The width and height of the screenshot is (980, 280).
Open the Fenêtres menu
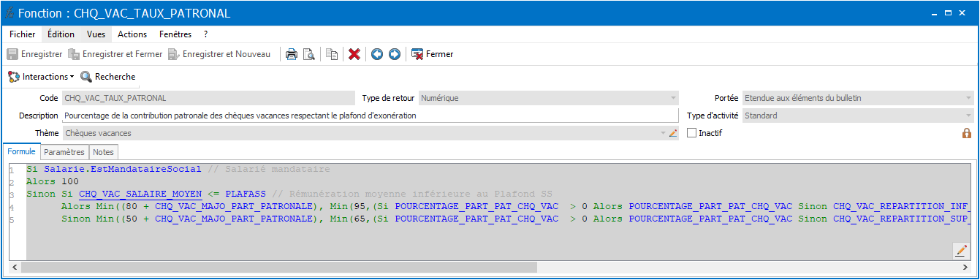(x=175, y=34)
